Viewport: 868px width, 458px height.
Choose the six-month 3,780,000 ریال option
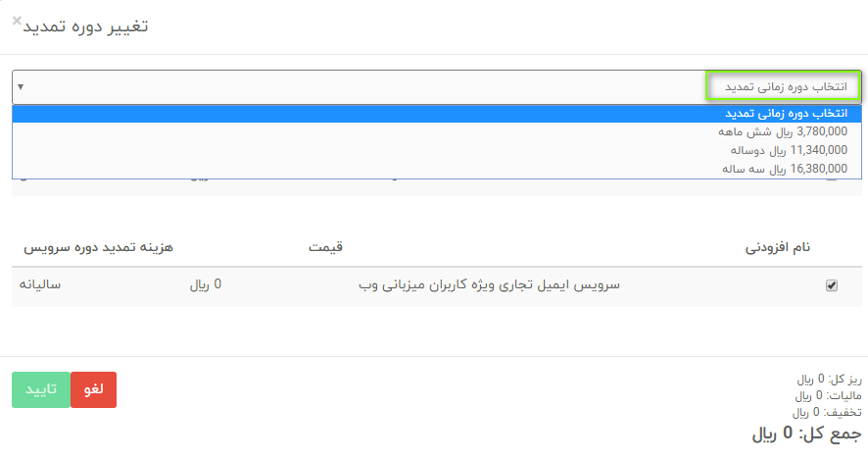437,132
